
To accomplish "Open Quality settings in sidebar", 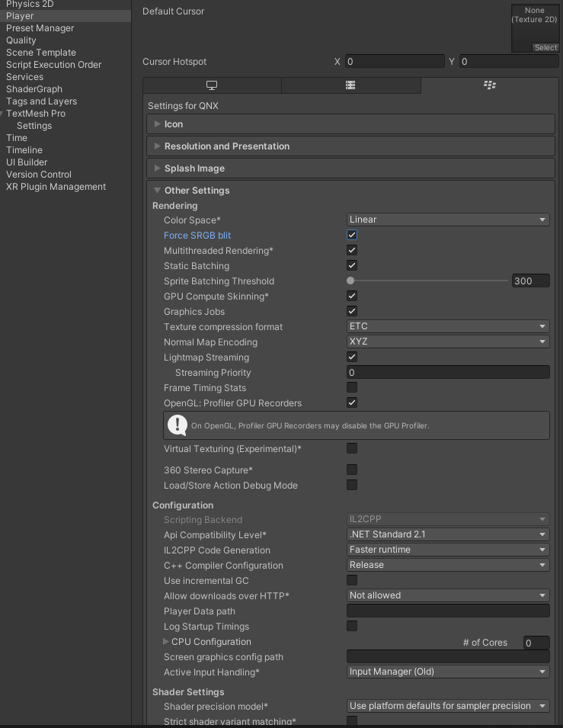I will pos(21,40).
